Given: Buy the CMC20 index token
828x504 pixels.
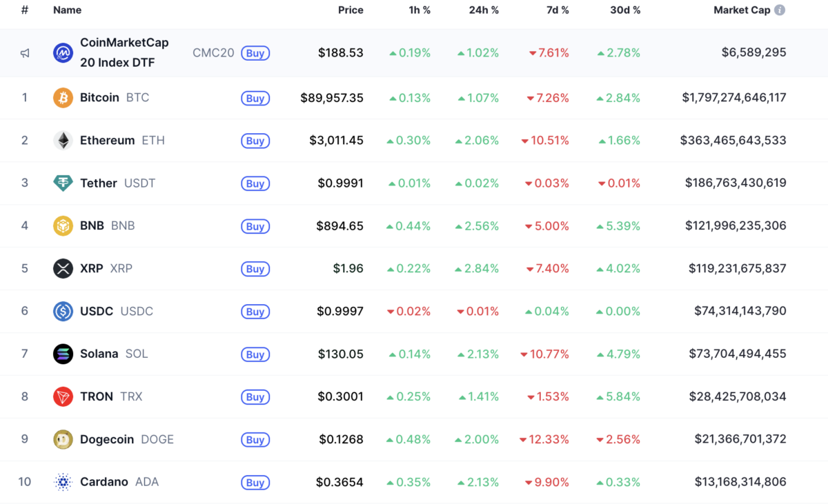Looking at the screenshot, I should click(255, 53).
